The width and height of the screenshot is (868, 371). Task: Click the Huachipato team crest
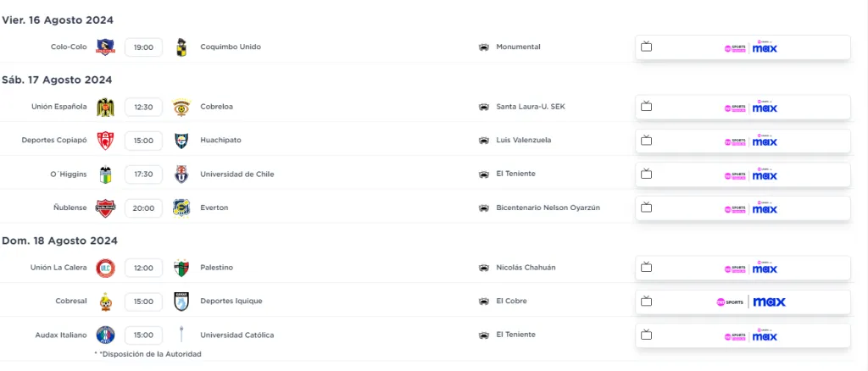pyautogui.click(x=181, y=141)
